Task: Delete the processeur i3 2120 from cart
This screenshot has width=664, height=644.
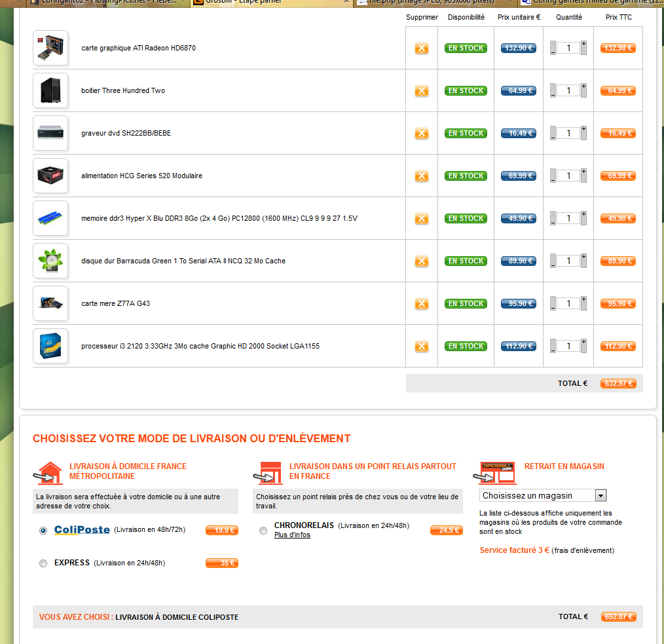Action: (421, 347)
